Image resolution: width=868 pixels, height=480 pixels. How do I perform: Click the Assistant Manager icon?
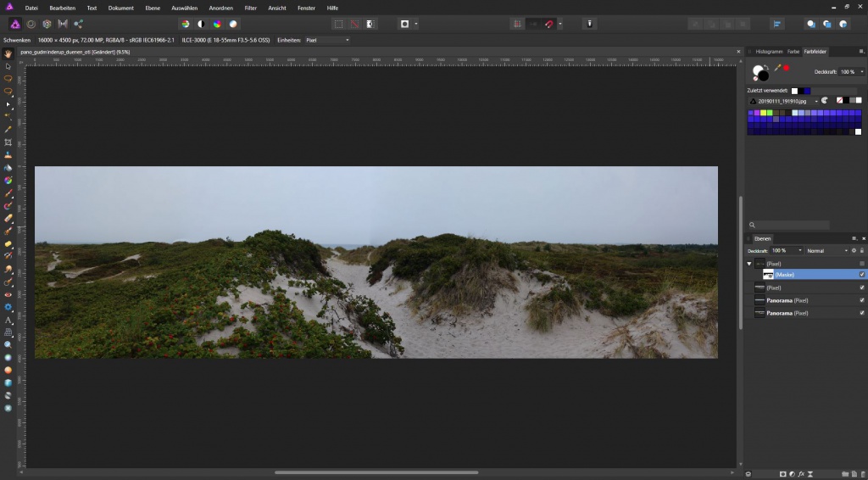pyautogui.click(x=590, y=24)
